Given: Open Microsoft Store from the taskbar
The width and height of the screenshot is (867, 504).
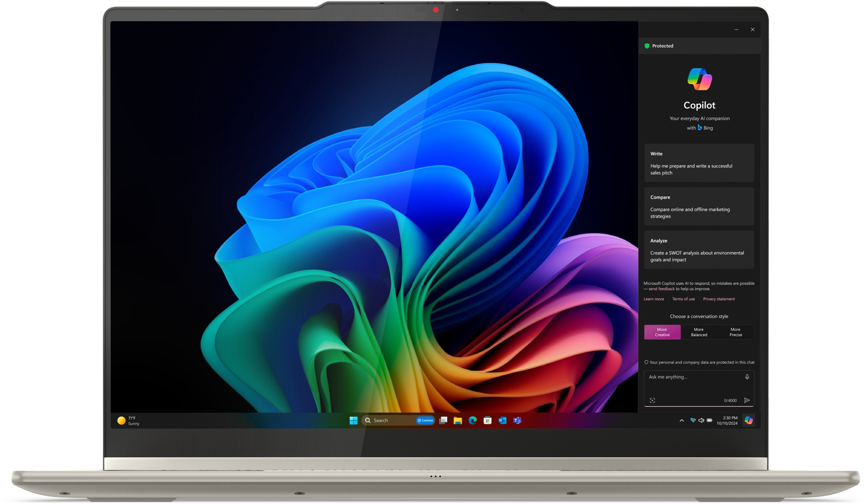Looking at the screenshot, I should 487,420.
